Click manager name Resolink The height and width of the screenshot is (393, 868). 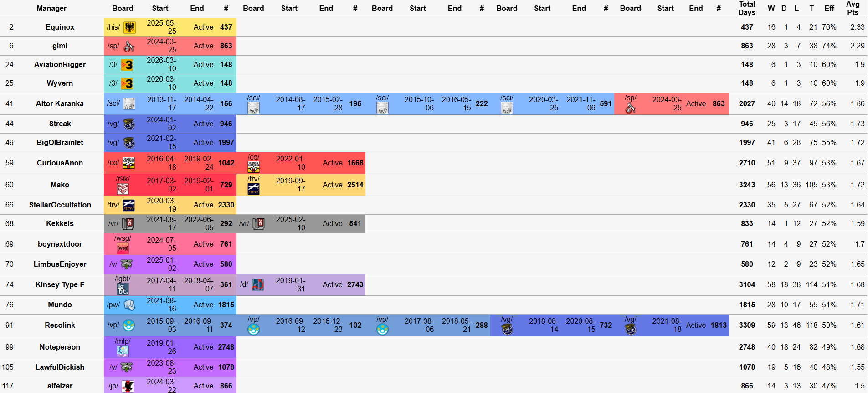[60, 326]
